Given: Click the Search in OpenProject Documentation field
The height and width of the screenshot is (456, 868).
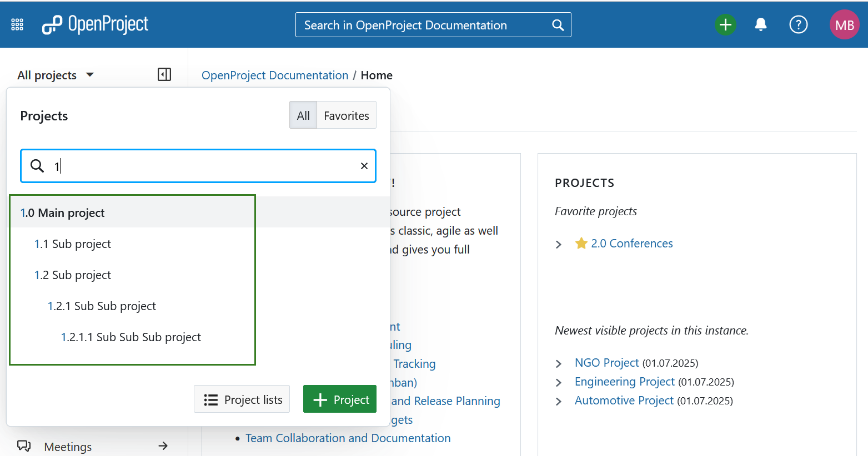Looking at the screenshot, I should (x=433, y=25).
